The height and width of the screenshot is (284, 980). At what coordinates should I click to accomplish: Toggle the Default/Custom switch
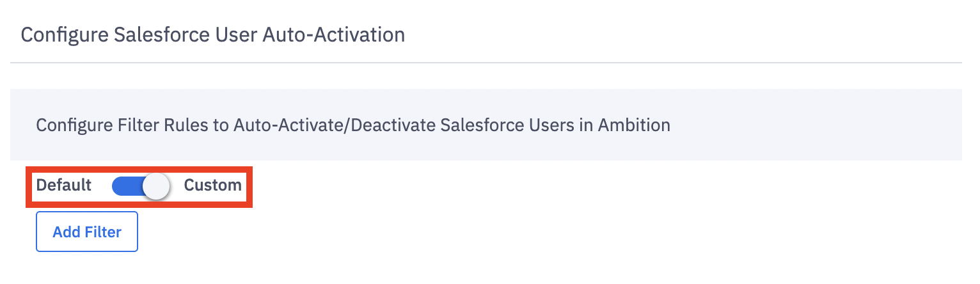[x=141, y=186]
